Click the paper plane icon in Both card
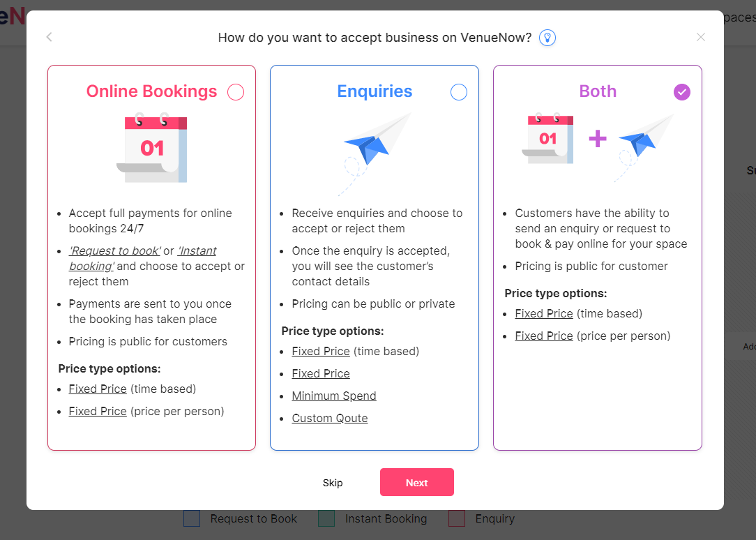 pos(644,142)
